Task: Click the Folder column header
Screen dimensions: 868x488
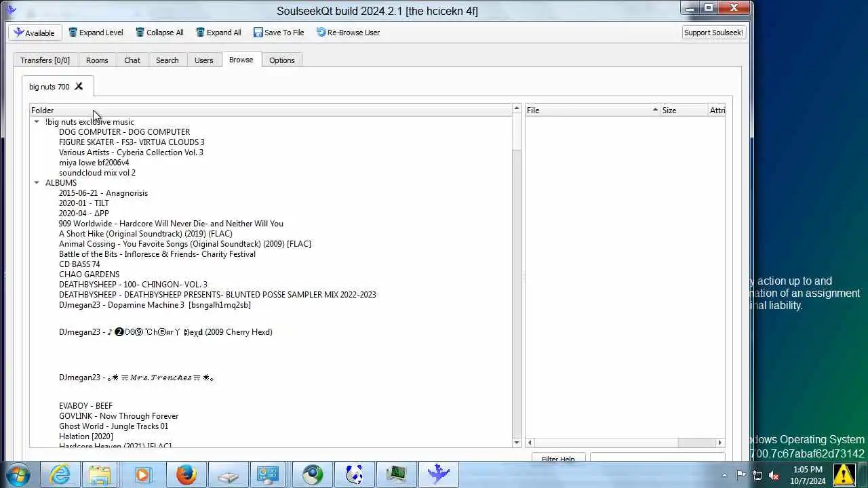Action: pyautogui.click(x=271, y=110)
